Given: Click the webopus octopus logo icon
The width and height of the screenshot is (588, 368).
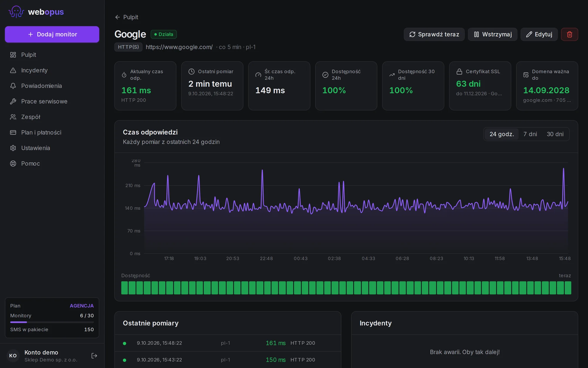Looking at the screenshot, I should pyautogui.click(x=16, y=12).
